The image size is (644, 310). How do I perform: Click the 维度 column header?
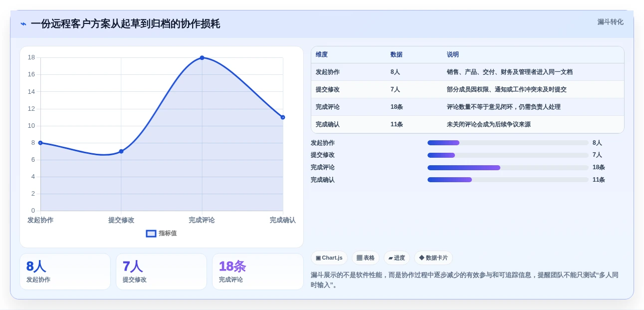(x=322, y=55)
